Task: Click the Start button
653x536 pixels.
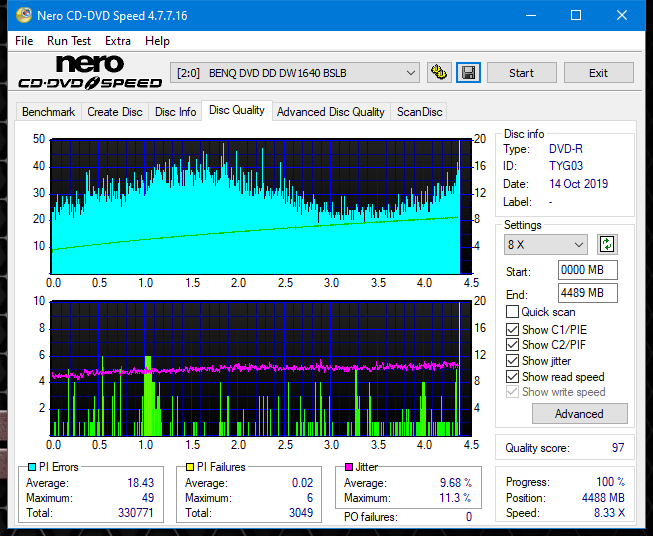Action: coord(521,73)
